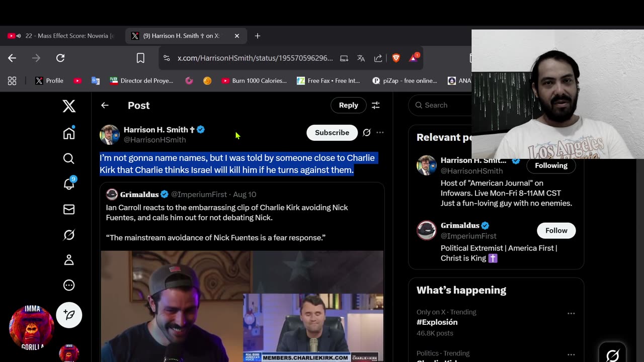
Task: Open the #Explosión trending topic
Action: pyautogui.click(x=437, y=322)
